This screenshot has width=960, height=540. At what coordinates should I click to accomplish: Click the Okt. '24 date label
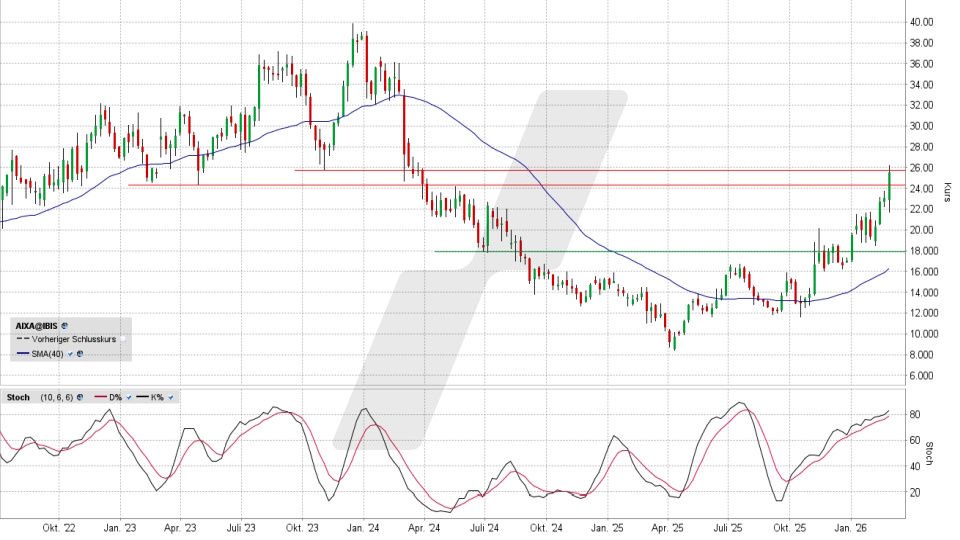[546, 528]
